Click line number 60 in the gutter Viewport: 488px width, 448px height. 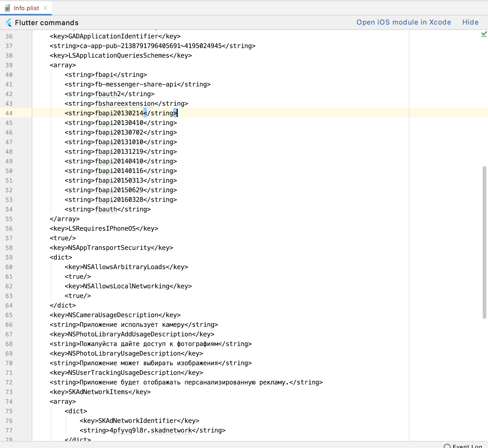[9, 267]
